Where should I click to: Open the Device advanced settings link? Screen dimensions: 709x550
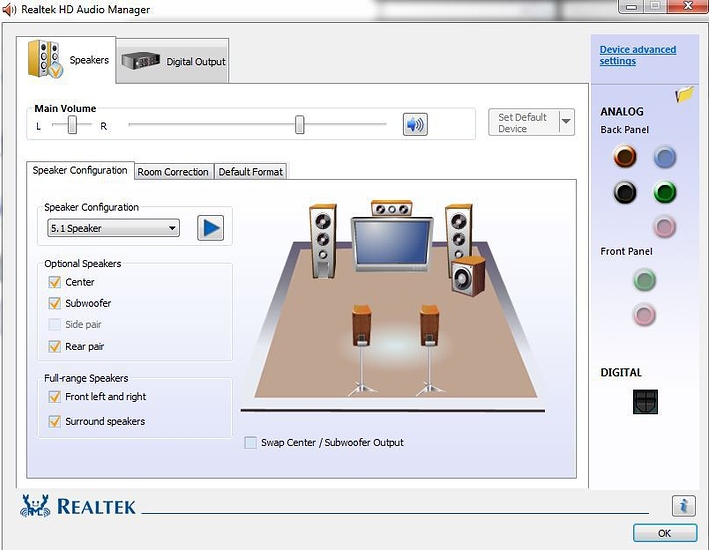[x=637, y=55]
